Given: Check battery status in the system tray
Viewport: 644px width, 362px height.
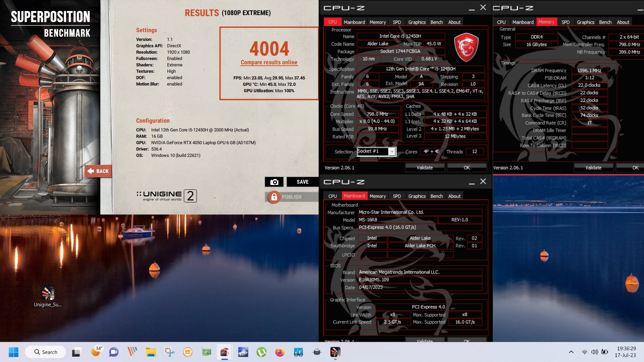Looking at the screenshot, I should 605,352.
